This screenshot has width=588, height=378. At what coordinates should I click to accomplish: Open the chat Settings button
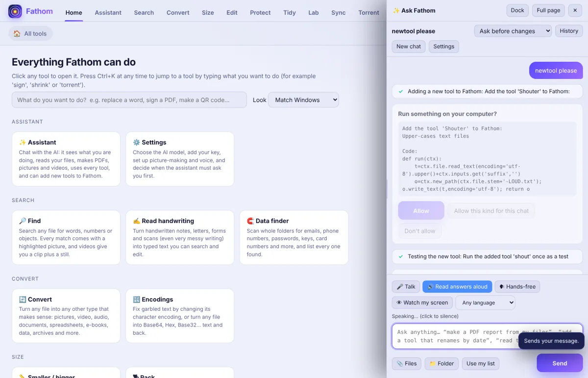tap(444, 47)
